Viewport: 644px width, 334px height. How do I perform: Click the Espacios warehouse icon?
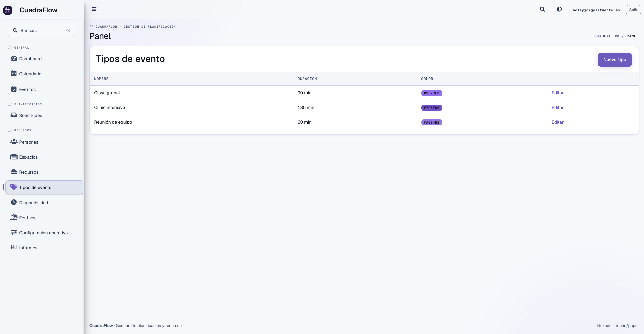(14, 157)
